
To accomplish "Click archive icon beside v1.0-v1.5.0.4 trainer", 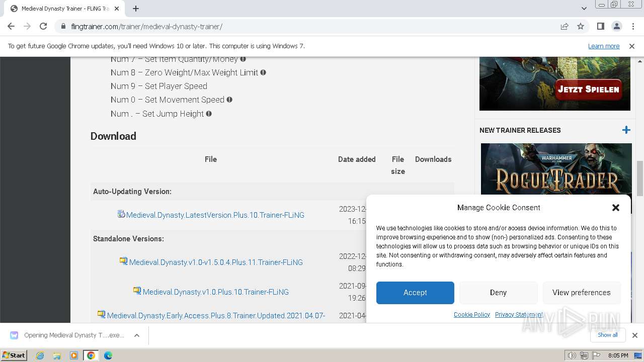I will pyautogui.click(x=123, y=261).
